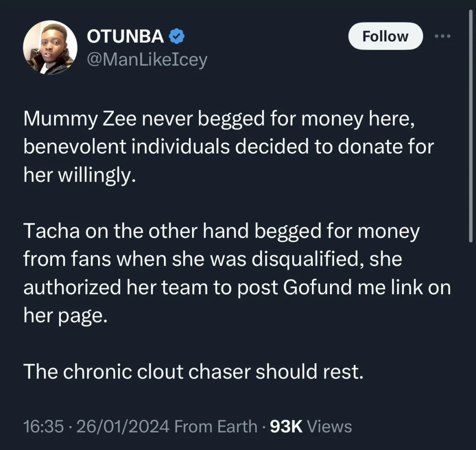The height and width of the screenshot is (450, 476).
Task: Click the 93K view count number
Action: click(286, 426)
